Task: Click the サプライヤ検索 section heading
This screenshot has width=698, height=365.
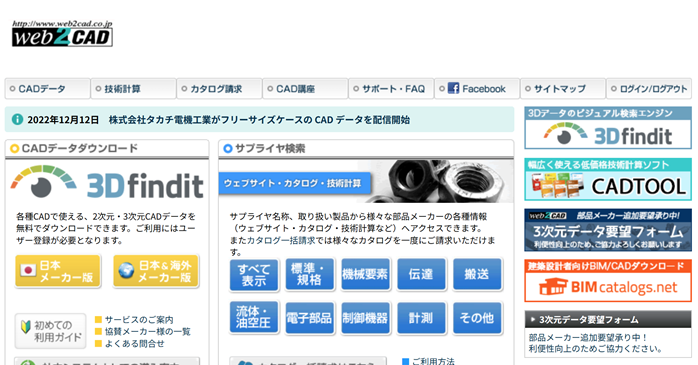Action: click(x=270, y=148)
